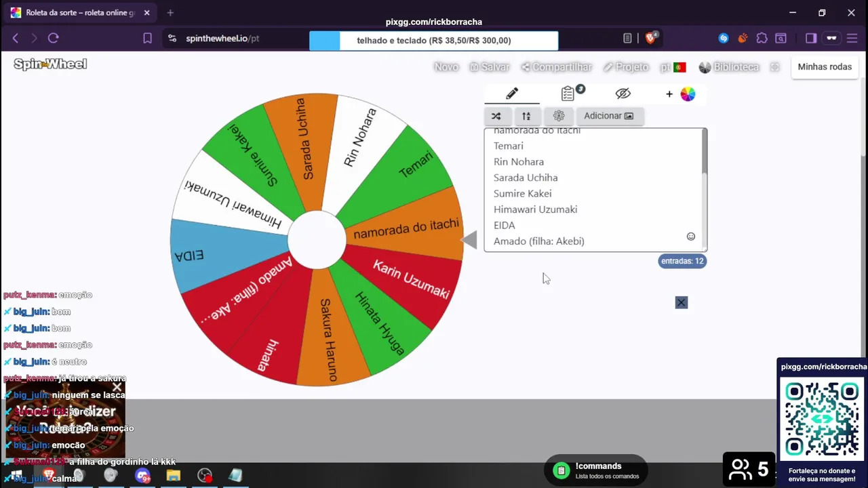
Task: Close the roulette ad popup
Action: [117, 388]
